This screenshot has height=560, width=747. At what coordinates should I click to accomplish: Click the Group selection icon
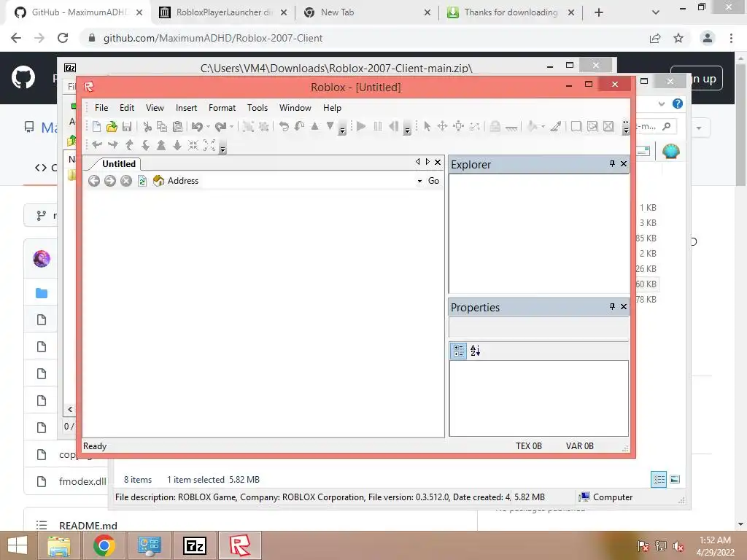click(x=248, y=126)
